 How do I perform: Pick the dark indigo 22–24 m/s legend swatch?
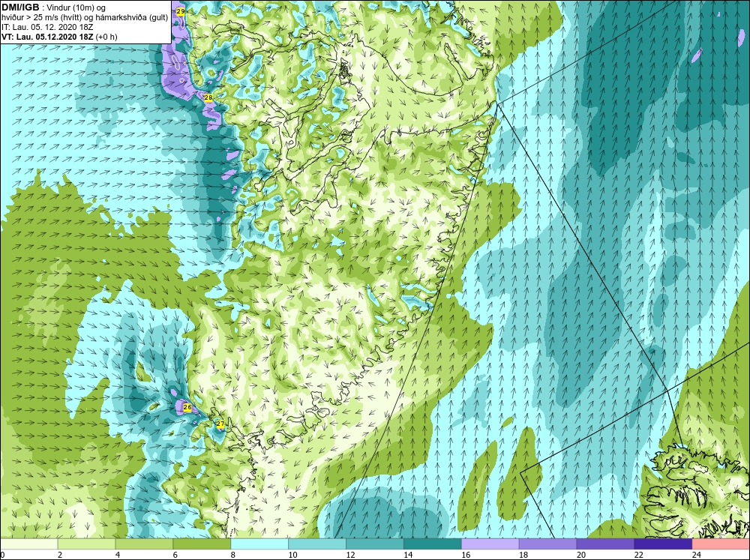click(663, 544)
